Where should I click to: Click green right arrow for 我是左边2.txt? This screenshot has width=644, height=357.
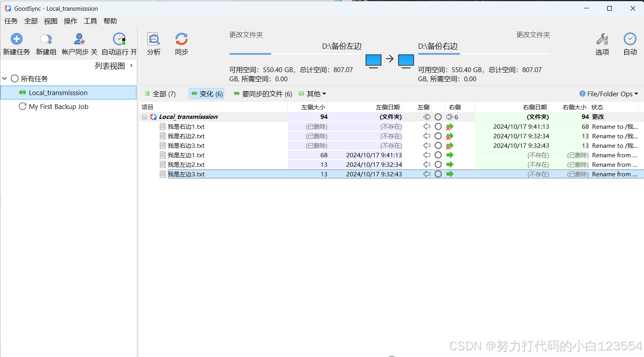tap(450, 164)
